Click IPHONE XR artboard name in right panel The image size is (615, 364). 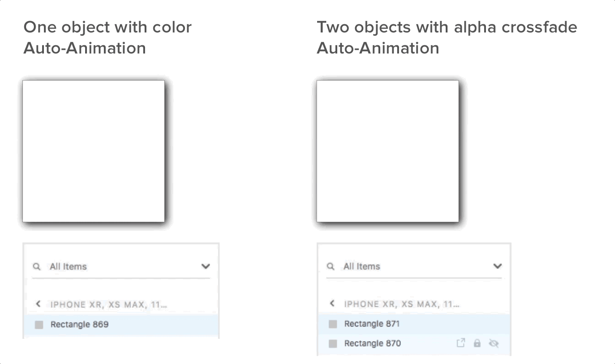[401, 304]
